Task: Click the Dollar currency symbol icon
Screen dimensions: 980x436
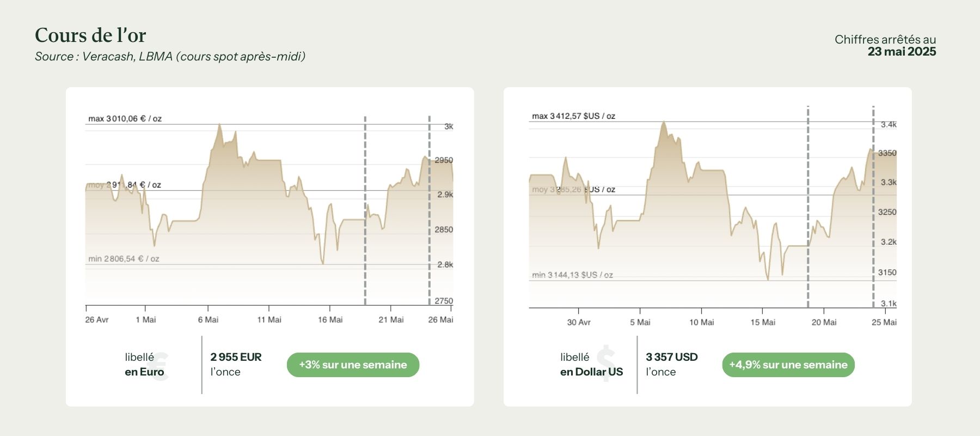Action: click(x=605, y=363)
